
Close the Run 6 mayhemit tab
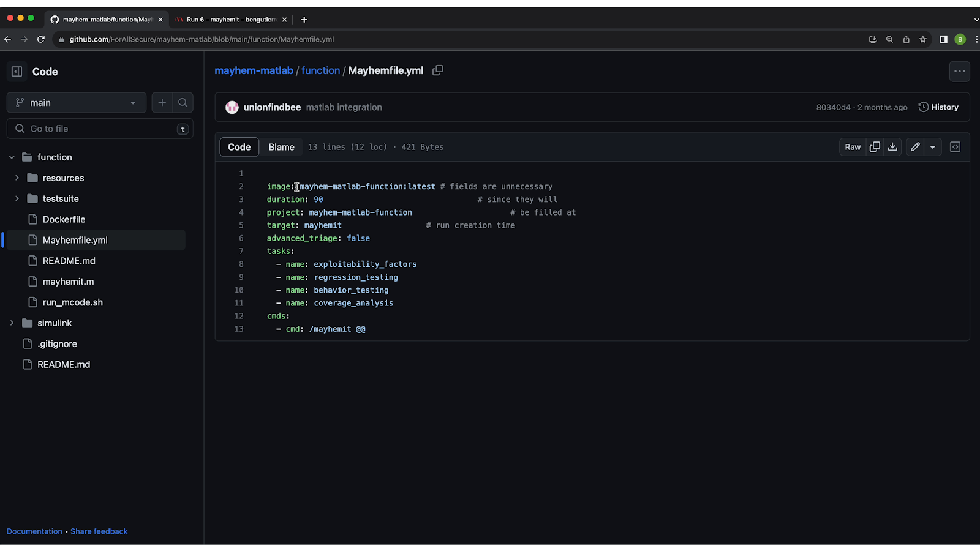tap(284, 20)
